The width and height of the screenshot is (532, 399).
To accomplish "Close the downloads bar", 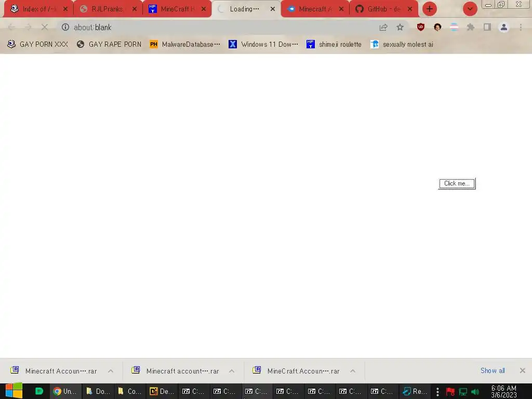I will pyautogui.click(x=523, y=370).
